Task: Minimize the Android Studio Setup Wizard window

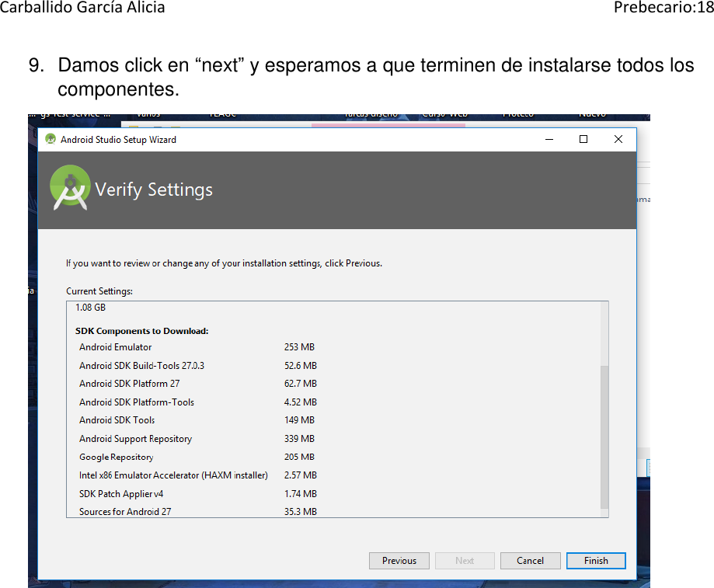Action: pyautogui.click(x=549, y=139)
